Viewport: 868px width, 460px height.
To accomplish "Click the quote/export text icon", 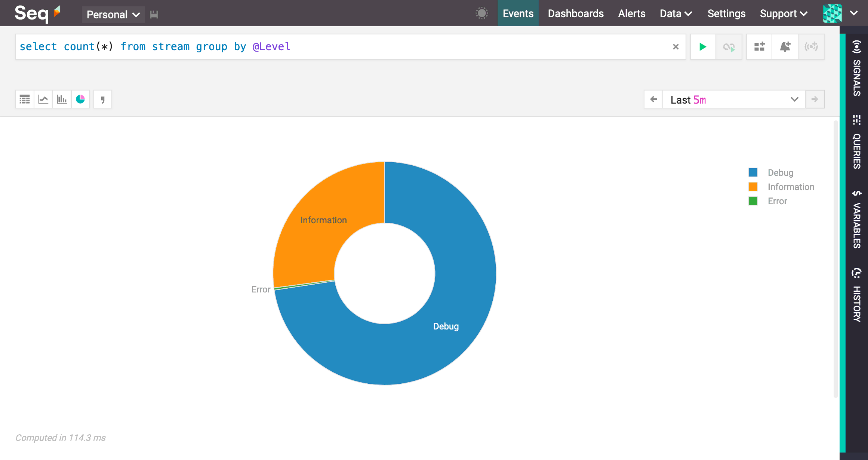I will pos(103,99).
